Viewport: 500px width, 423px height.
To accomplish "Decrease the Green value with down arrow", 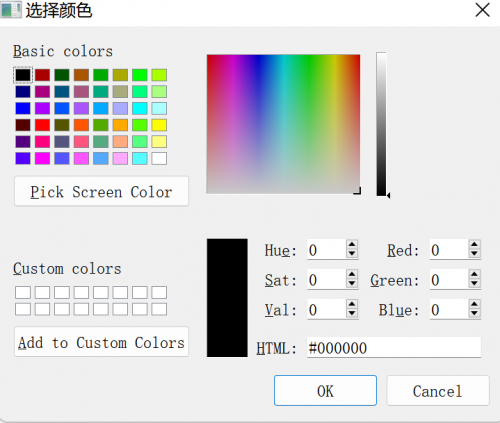I will (x=474, y=284).
